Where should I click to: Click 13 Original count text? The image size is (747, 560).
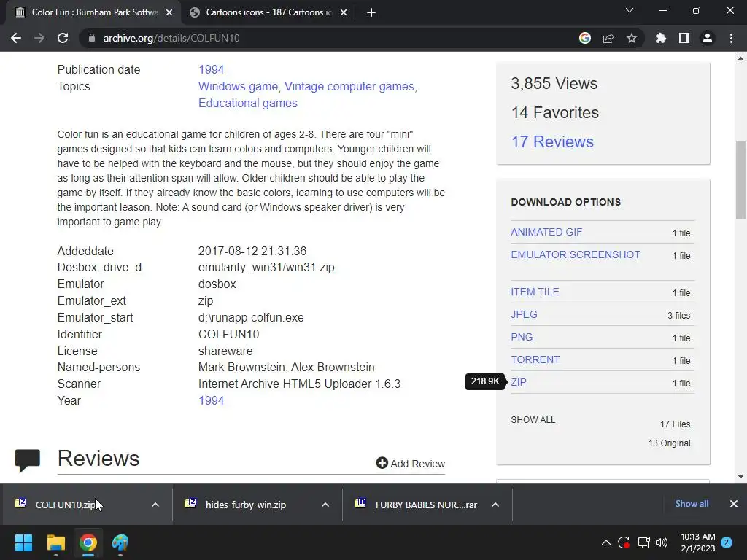tap(669, 443)
